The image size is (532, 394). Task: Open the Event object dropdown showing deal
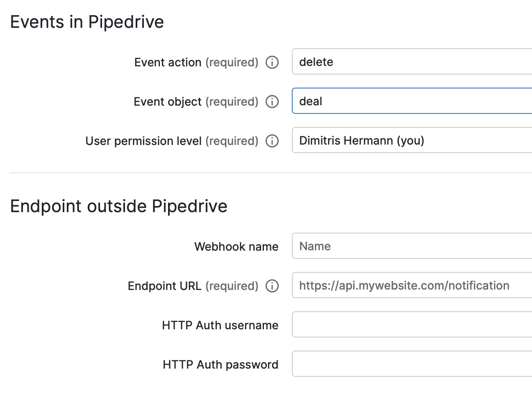tap(412, 101)
